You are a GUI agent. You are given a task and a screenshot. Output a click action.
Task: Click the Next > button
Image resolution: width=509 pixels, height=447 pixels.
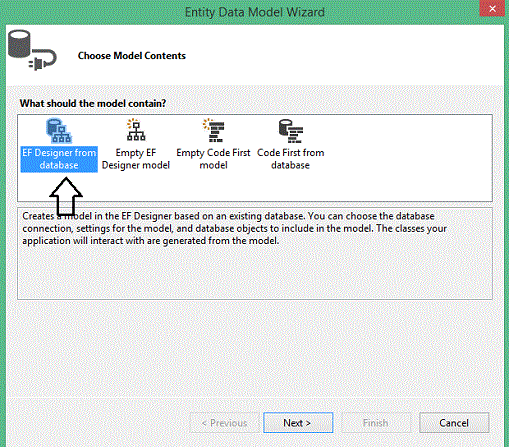coord(298,423)
